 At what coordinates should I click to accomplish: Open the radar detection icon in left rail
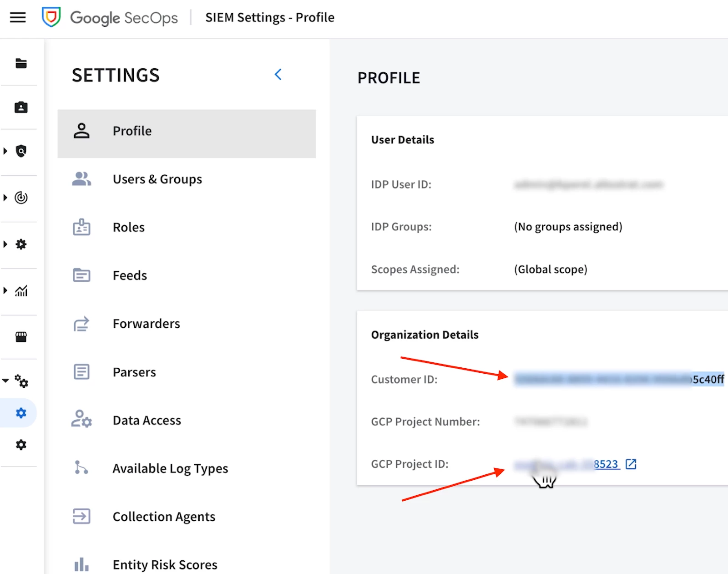pos(21,198)
